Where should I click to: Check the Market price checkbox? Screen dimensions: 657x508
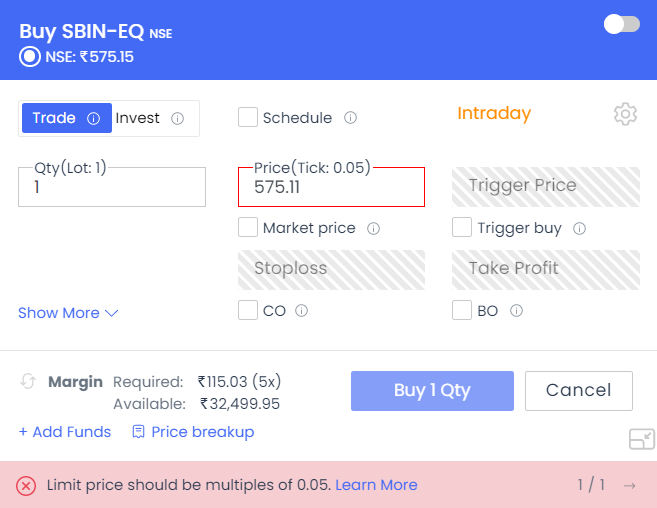point(248,227)
